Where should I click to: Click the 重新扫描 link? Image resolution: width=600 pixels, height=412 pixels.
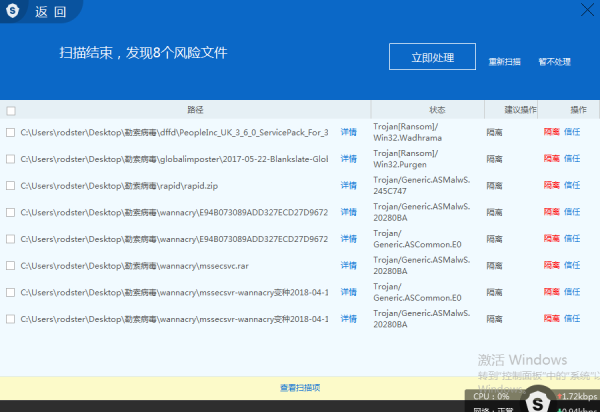(x=504, y=62)
